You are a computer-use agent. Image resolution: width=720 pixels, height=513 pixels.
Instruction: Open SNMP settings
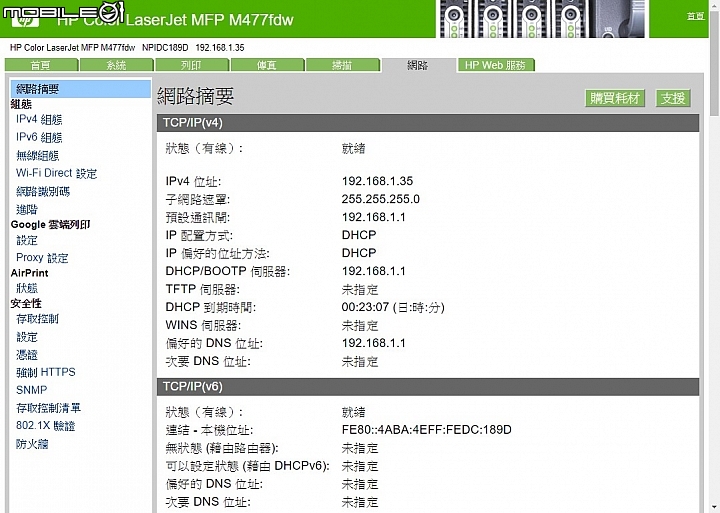pos(31,390)
